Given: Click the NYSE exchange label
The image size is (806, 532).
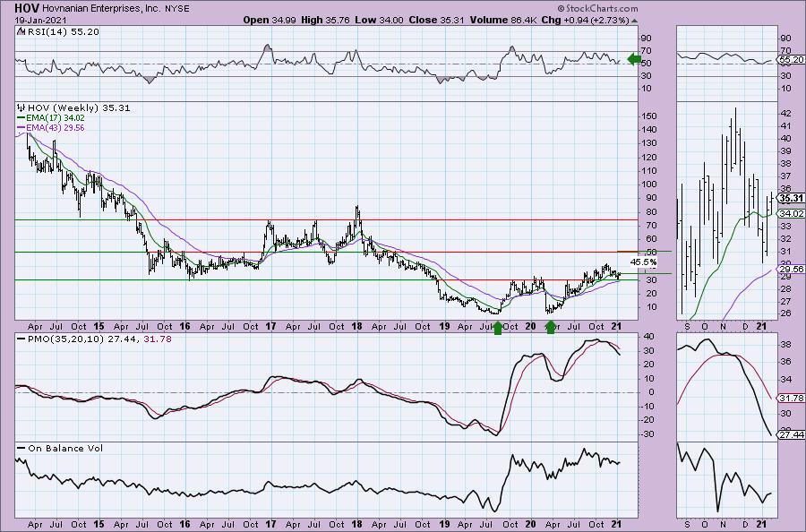Looking at the screenshot, I should 176,9.
